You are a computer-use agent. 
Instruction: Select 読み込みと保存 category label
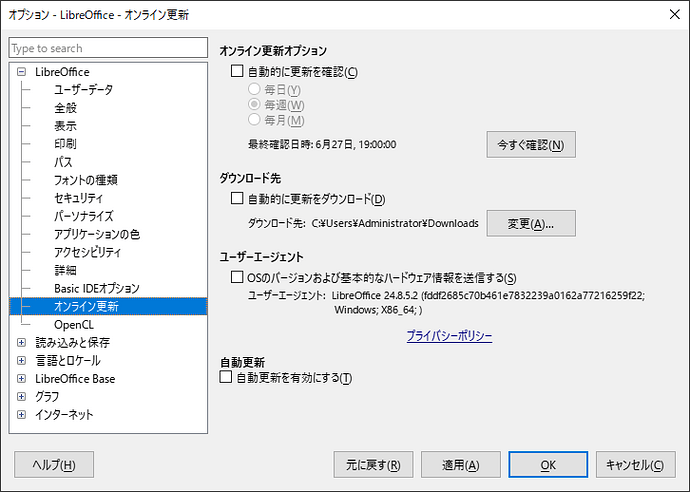(x=73, y=342)
